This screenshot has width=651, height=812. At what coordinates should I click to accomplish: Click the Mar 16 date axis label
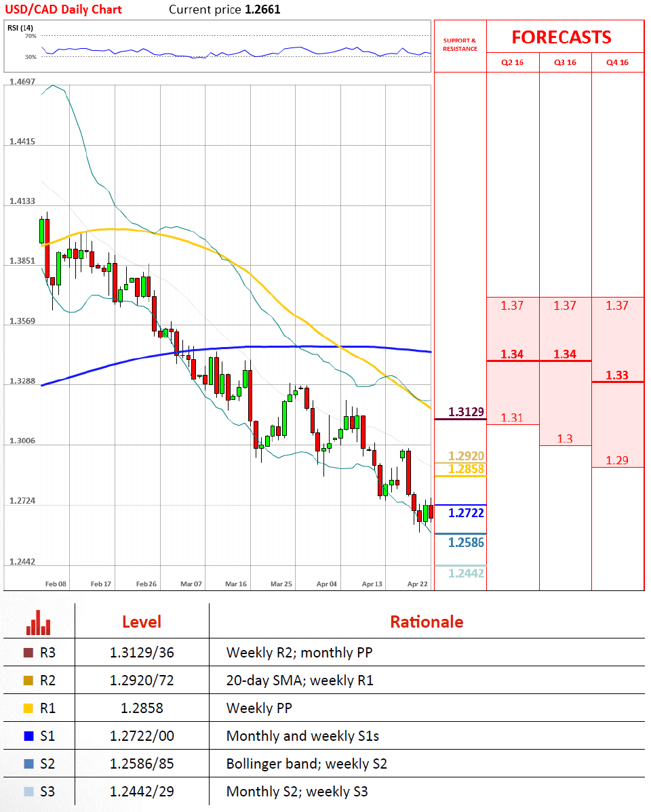[236, 584]
